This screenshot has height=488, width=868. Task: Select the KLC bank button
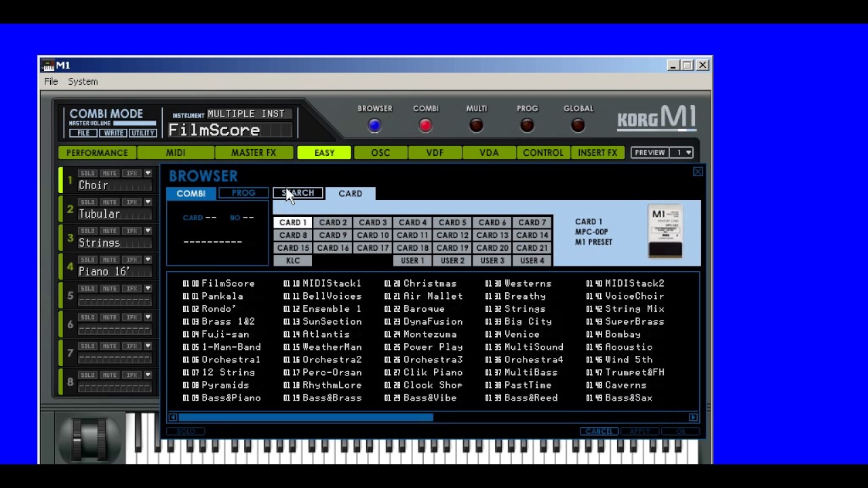293,261
